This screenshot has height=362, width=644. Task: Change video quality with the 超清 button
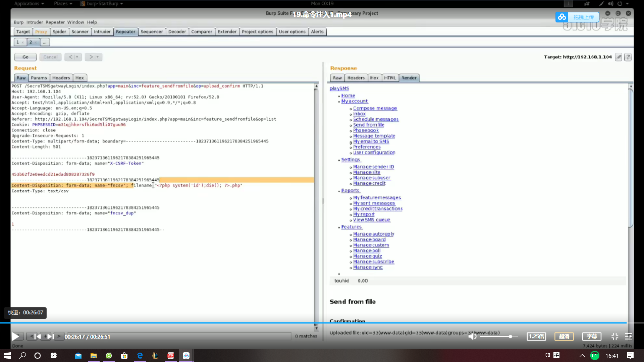(564, 336)
